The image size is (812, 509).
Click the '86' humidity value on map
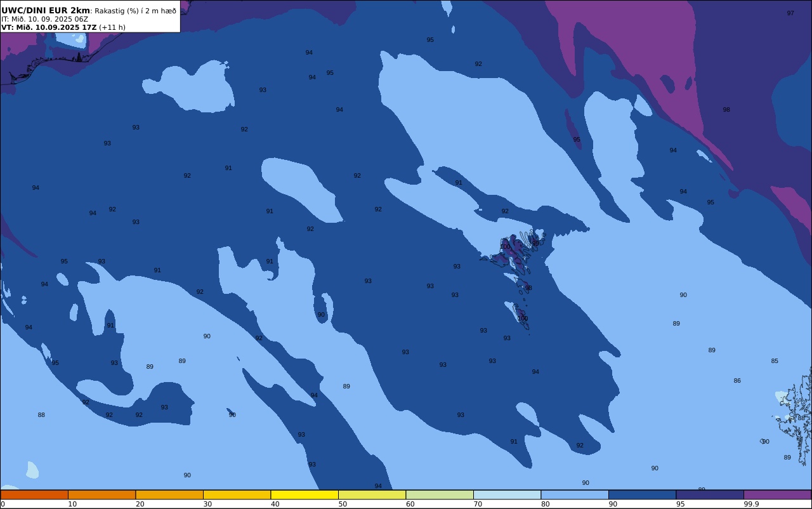pyautogui.click(x=737, y=381)
